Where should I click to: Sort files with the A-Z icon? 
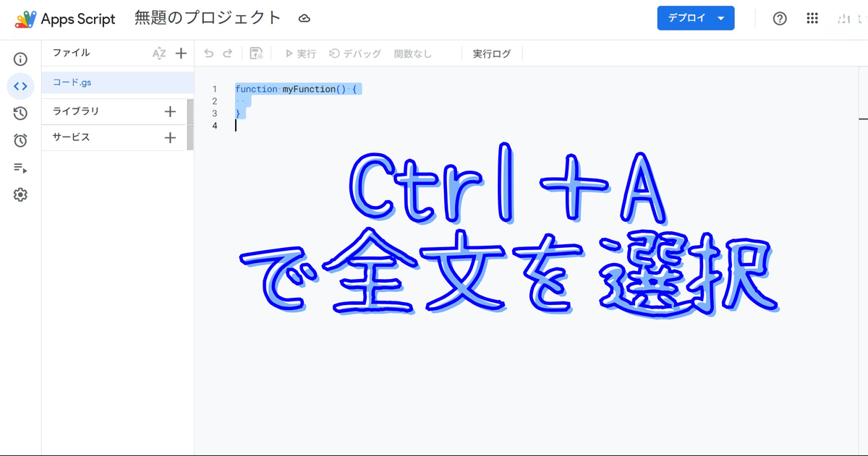(x=158, y=53)
